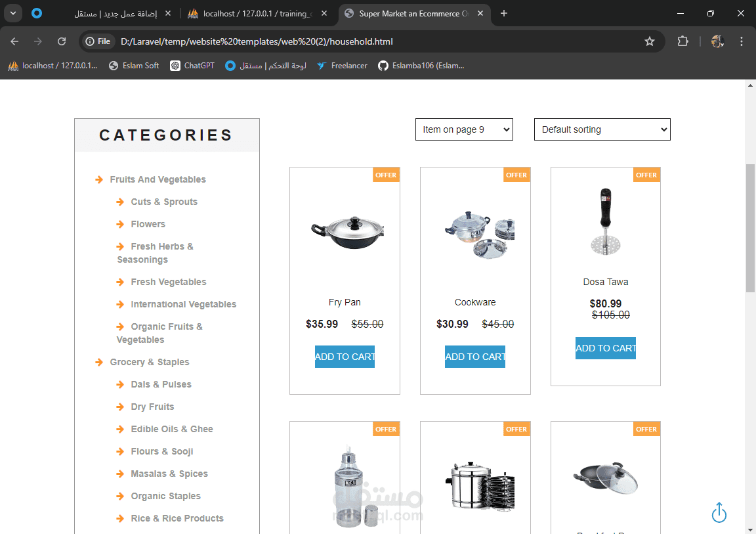Click the glass-lid kadai product image
This screenshot has width=756, height=534.
click(x=606, y=478)
